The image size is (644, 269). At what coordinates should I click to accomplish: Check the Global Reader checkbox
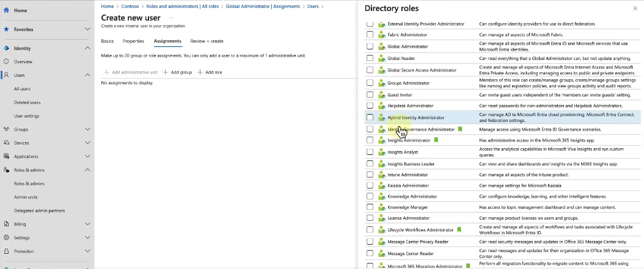point(370,58)
